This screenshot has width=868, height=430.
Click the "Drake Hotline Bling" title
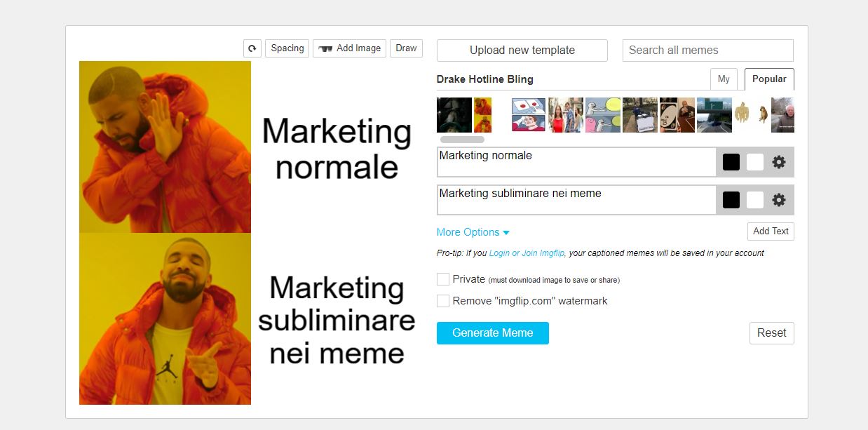485,79
